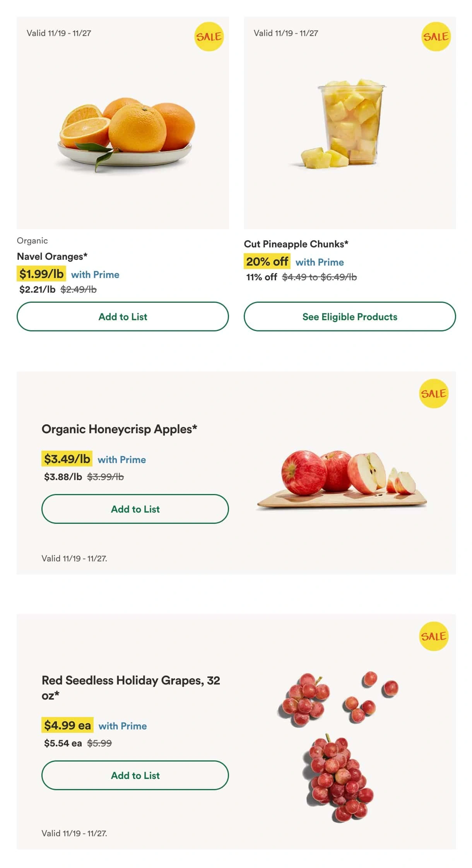This screenshot has width=472, height=868.
Task: Click the SALE badge on Navel Oranges
Action: 209,36
